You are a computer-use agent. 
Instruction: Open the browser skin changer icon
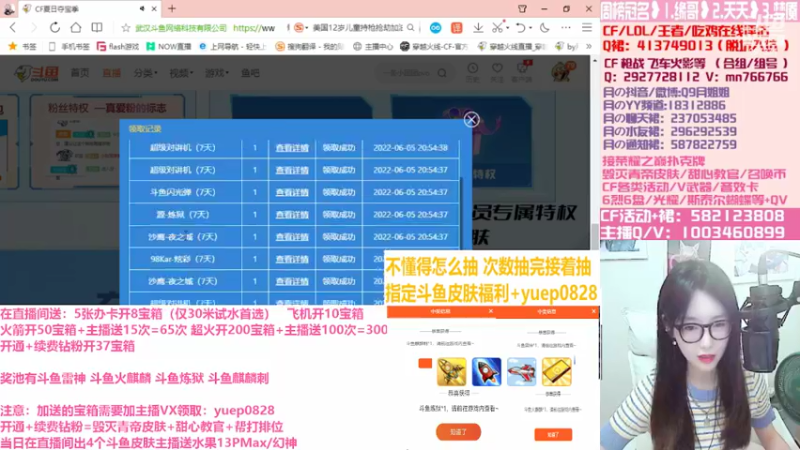pos(522,9)
